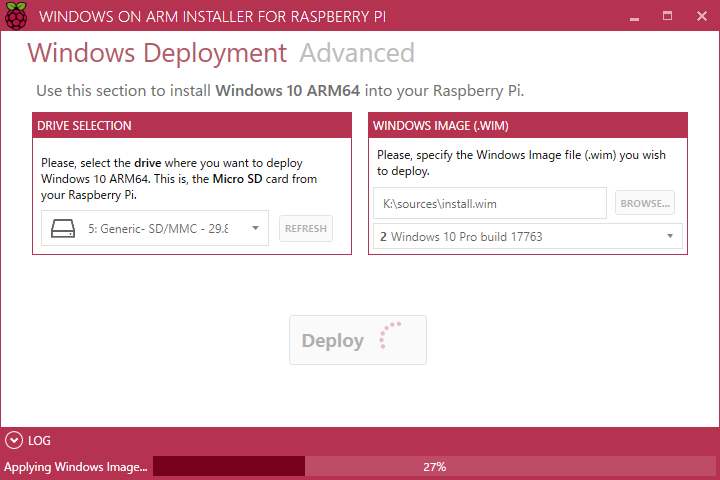The image size is (720, 480).
Task: Click the Applying Windows Image... status text
Action: coord(76,467)
